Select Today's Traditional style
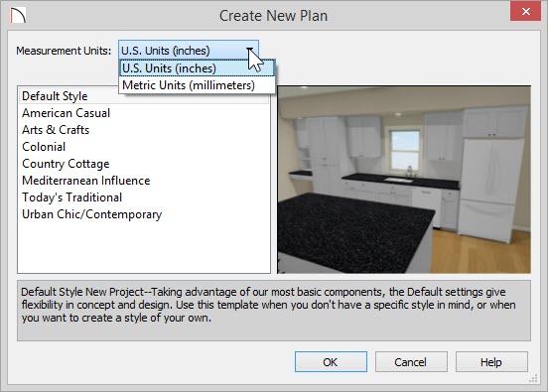The image size is (548, 392). 144,197
